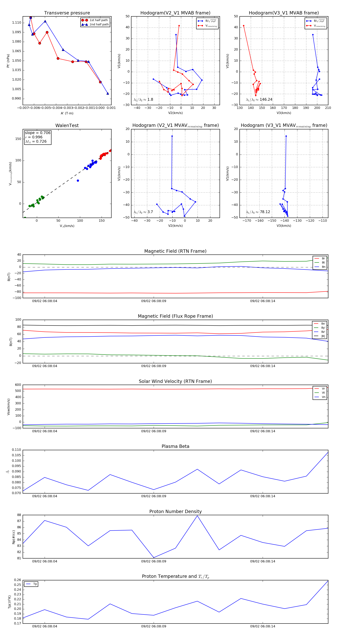Click the 'slope = 0.706' annotation

(x=37, y=133)
